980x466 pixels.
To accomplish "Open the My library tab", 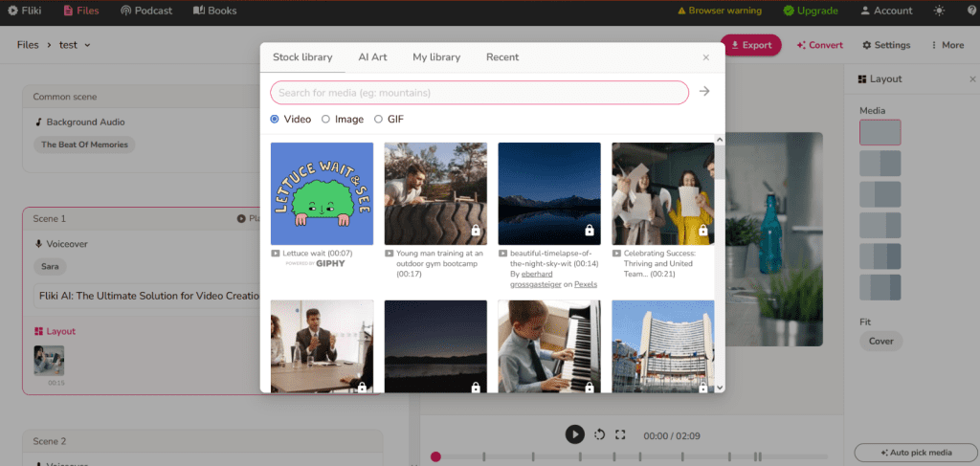I will pos(436,57).
